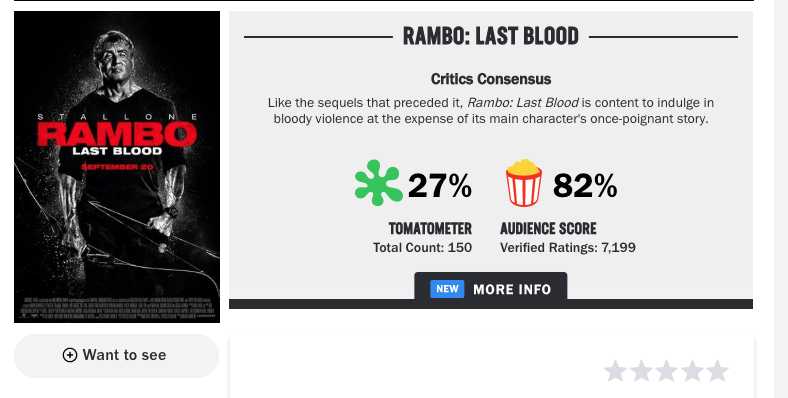
Task: Click the 27% Tomatometer score
Action: tap(440, 186)
